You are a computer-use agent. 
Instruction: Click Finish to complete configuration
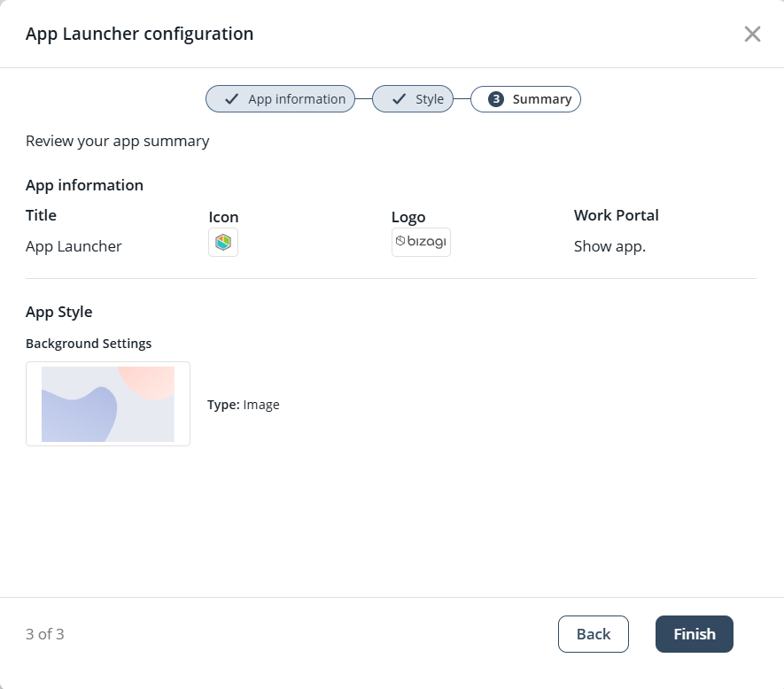tap(694, 634)
